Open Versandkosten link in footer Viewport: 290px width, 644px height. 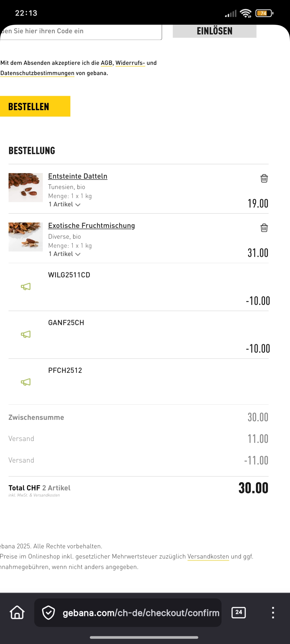[x=208, y=556]
